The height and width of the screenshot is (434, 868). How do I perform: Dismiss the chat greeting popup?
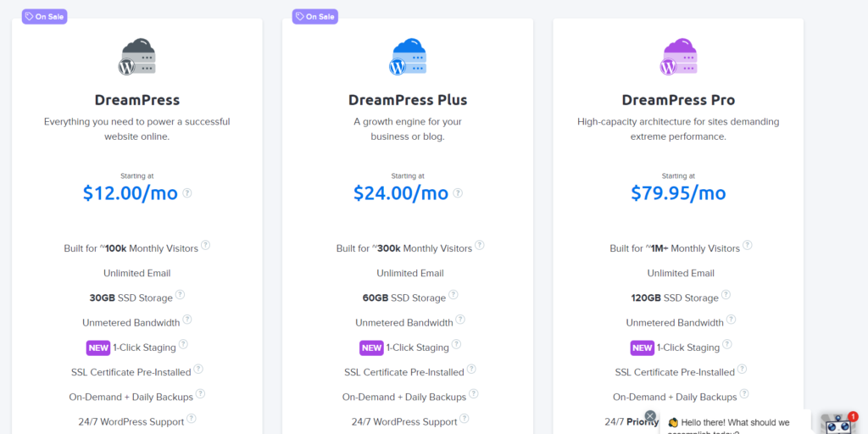tap(650, 416)
